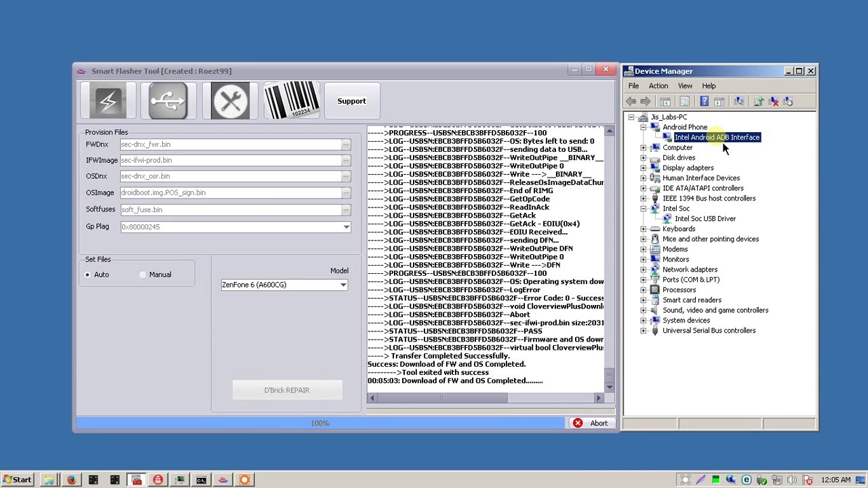The height and width of the screenshot is (488, 868).
Task: Select the Modems tree item
Action: tap(675, 249)
